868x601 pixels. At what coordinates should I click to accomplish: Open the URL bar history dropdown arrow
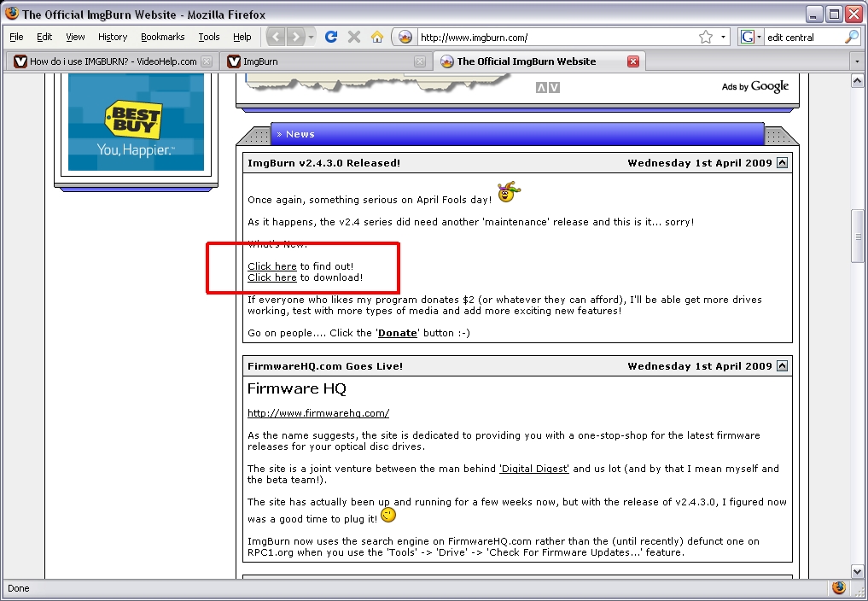tap(723, 37)
